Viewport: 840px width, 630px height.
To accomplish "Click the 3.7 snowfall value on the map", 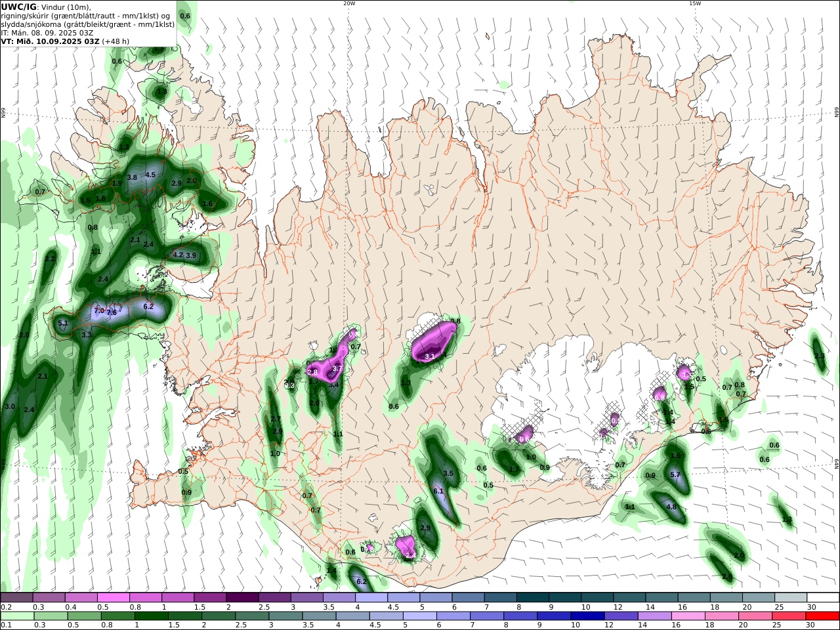I will (337, 369).
